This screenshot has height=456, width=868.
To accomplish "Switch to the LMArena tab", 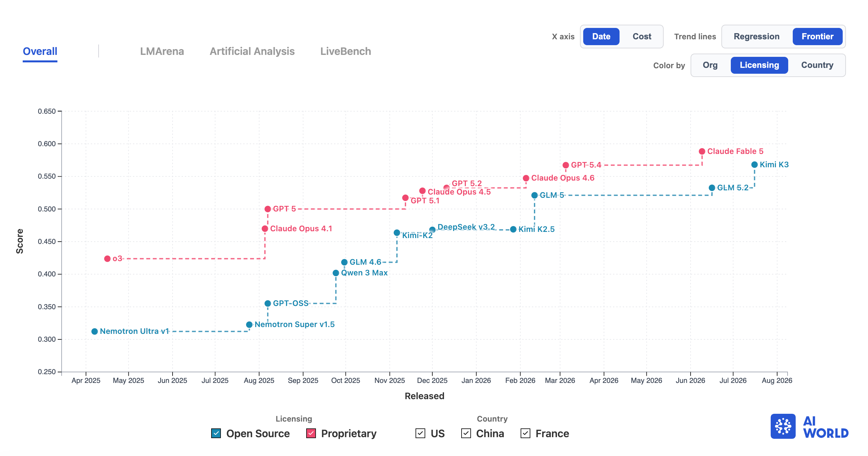I will pos(162,51).
